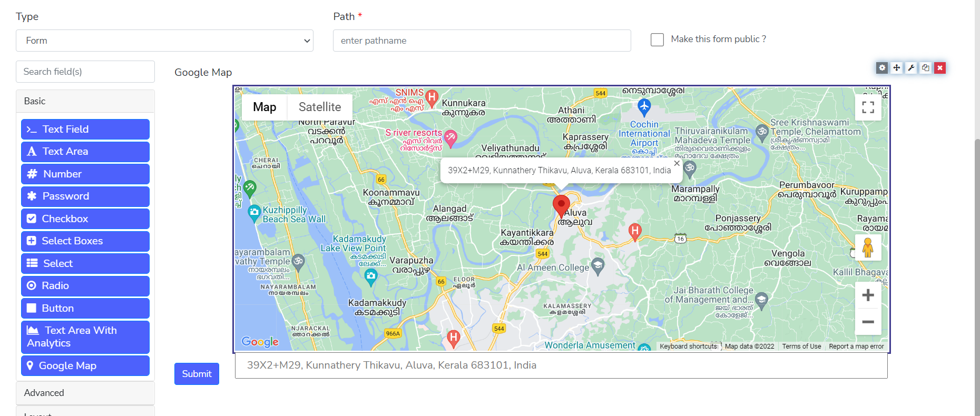
Task: Switch map to Satellite view
Action: click(x=320, y=107)
